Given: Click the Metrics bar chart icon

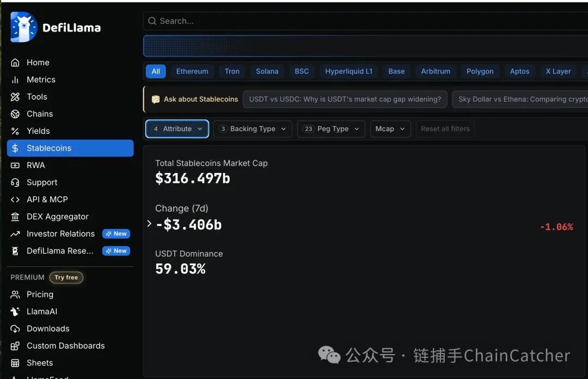Looking at the screenshot, I should tap(15, 80).
